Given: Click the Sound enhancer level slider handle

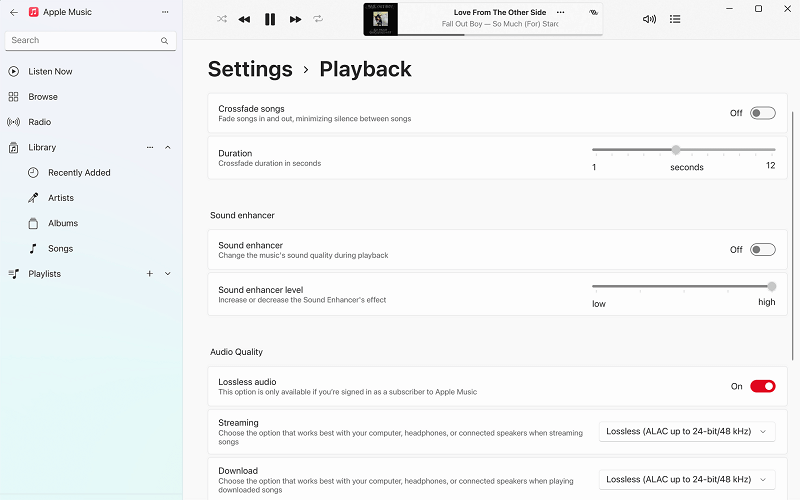Looking at the screenshot, I should point(771,286).
